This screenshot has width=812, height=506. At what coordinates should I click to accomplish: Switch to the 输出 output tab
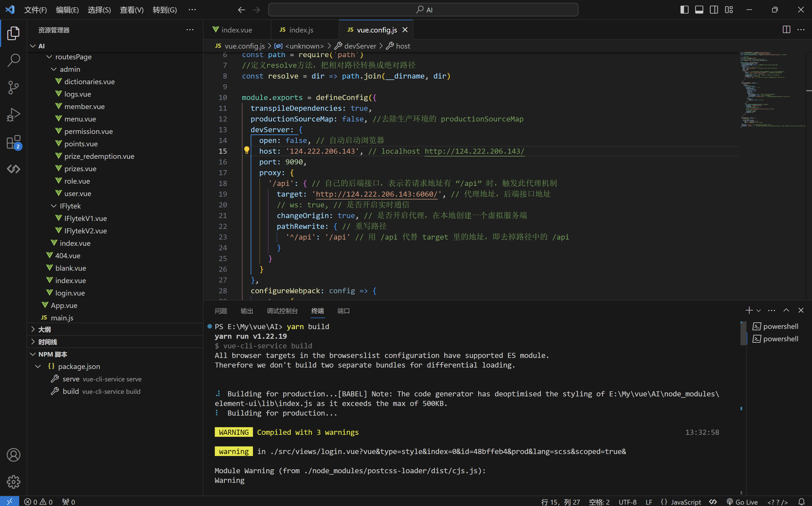point(247,311)
